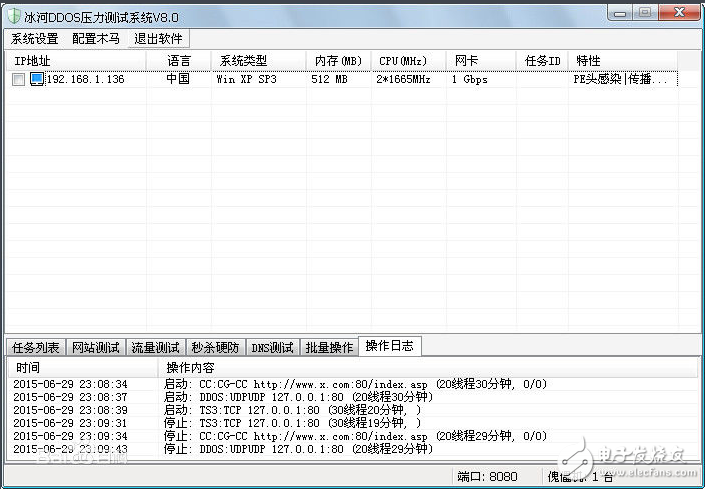The height and width of the screenshot is (489, 705).
Task: Open the 配置木马 menu
Action: point(96,39)
